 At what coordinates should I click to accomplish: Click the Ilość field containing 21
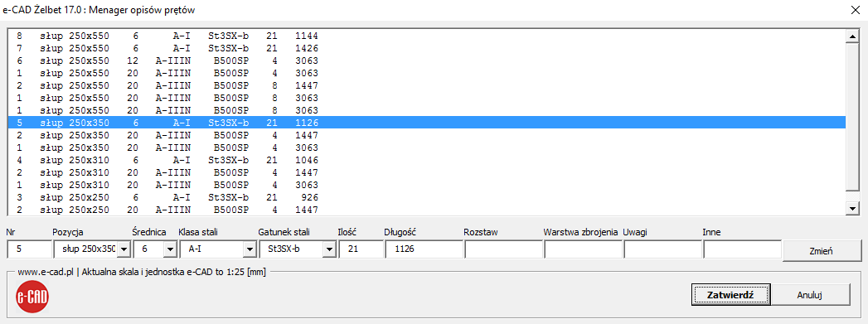(361, 250)
